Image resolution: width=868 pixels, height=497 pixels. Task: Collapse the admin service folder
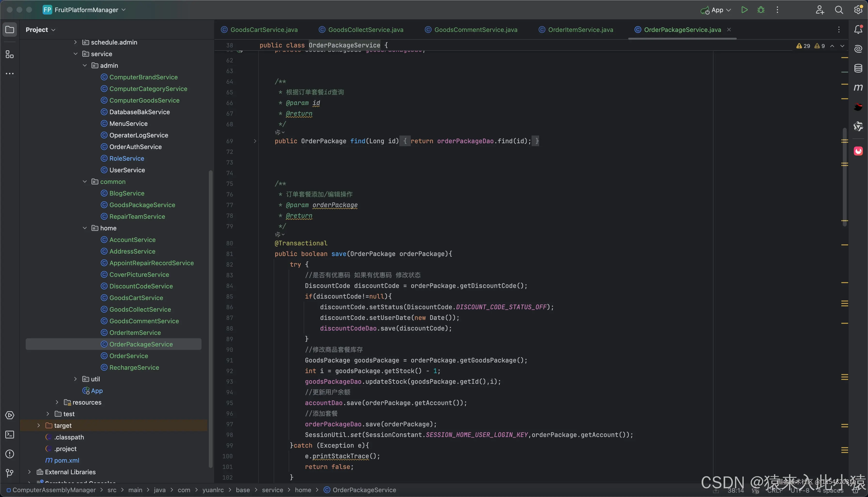point(85,66)
